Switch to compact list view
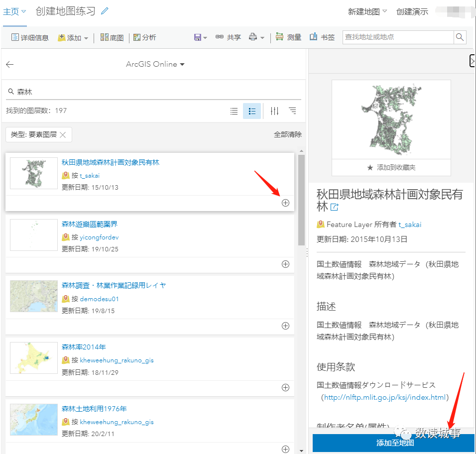Image resolution: width=476 pixels, height=454 pixels. coord(234,111)
